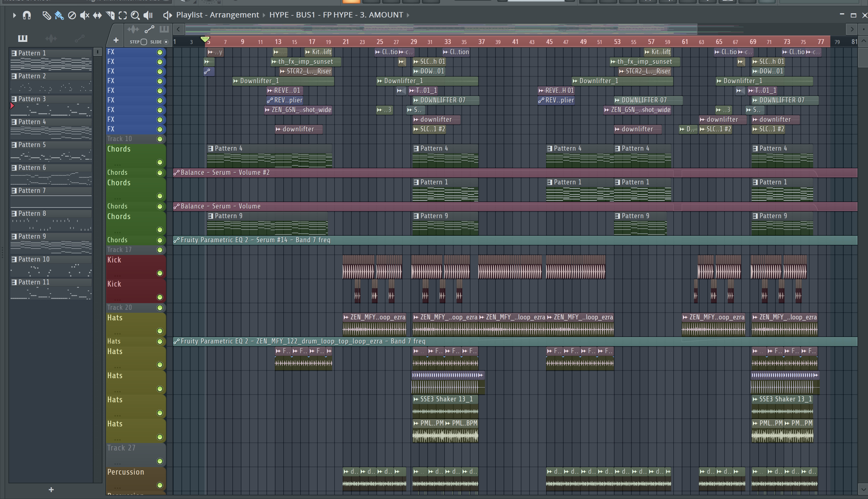This screenshot has height=499, width=868.
Task: Expand arrow after HYPE - BUS1 title
Action: click(408, 15)
